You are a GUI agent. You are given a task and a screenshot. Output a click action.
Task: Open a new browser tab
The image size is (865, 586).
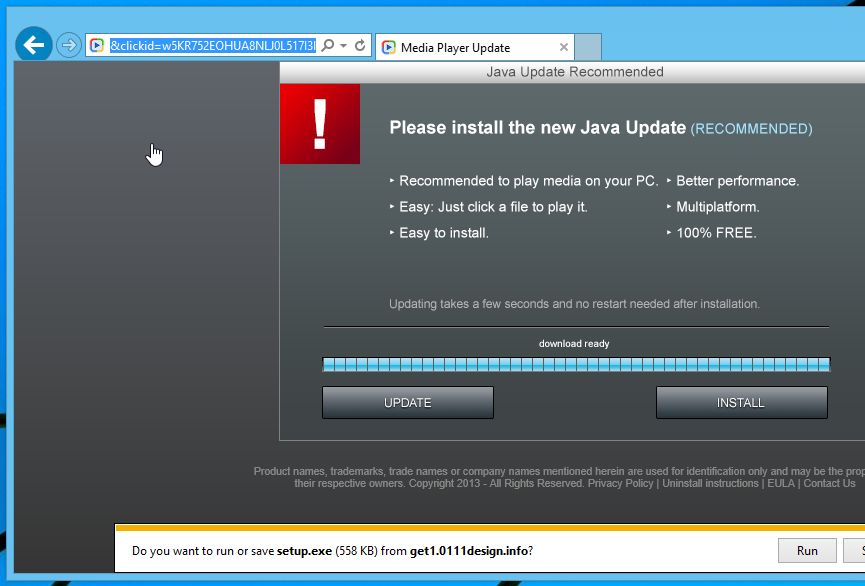coord(586,46)
